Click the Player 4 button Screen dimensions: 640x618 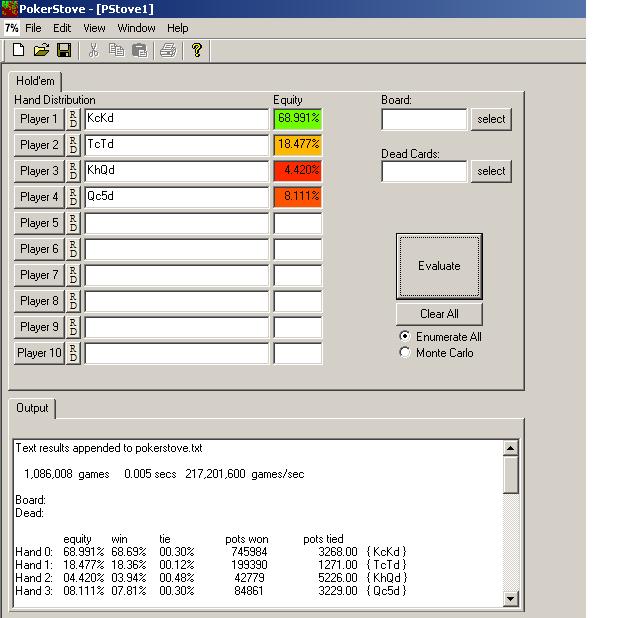pos(39,197)
